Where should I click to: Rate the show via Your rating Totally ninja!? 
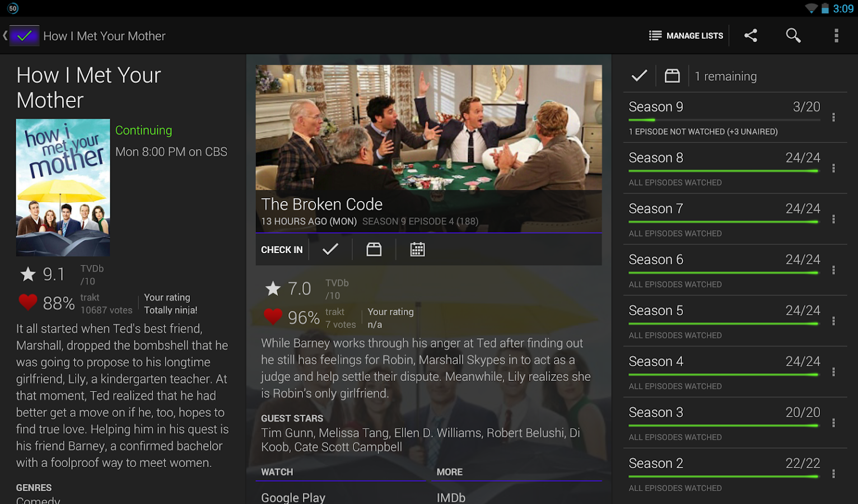pos(171,304)
